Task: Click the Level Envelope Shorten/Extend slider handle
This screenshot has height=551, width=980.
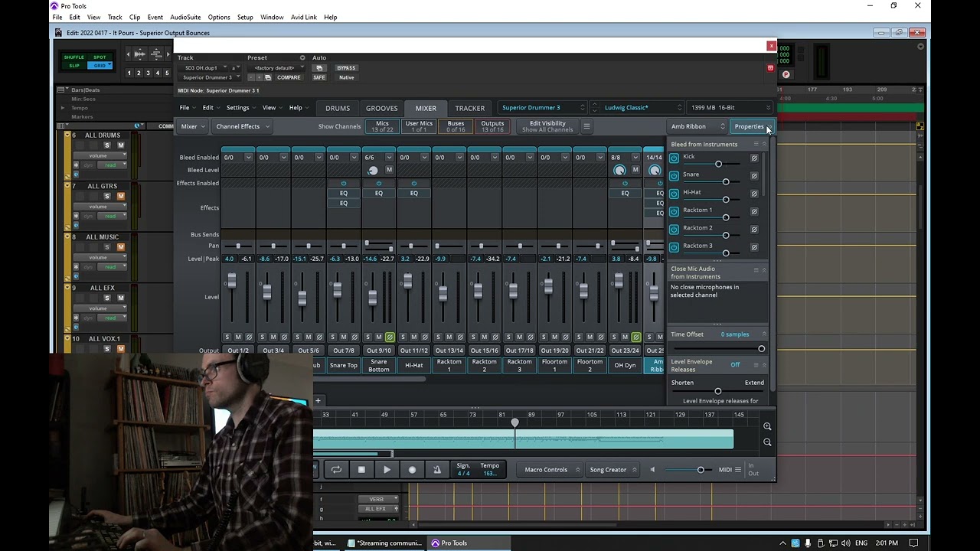Action: click(x=717, y=391)
